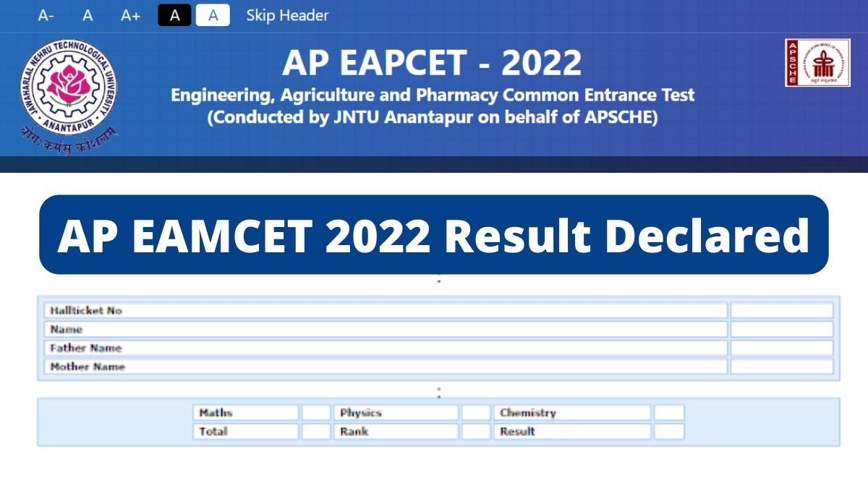
Task: Toggle high contrast mode with the black A
Action: point(173,15)
